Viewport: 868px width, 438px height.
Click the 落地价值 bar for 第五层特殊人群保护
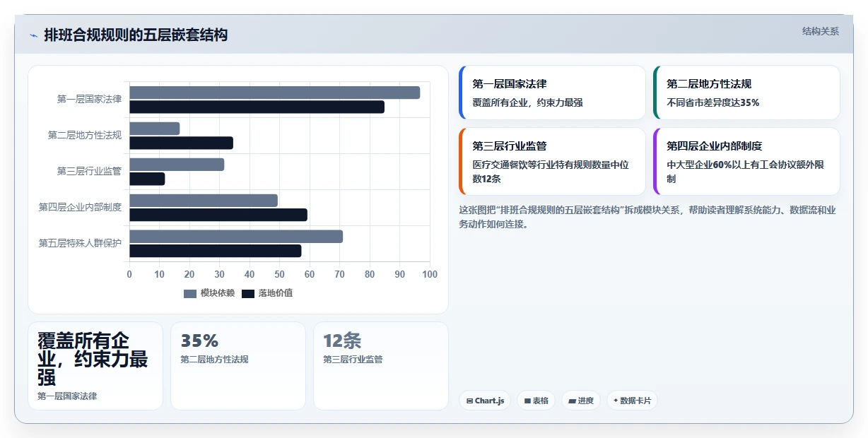(216, 251)
